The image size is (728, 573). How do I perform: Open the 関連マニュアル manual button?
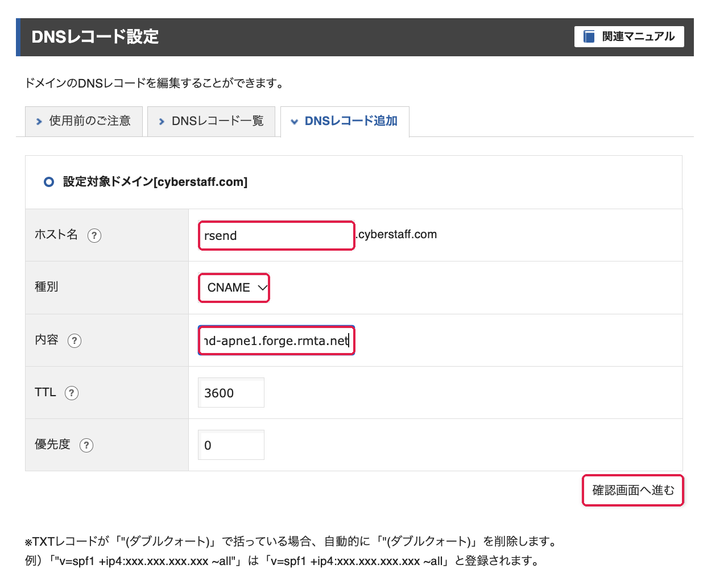point(629,36)
